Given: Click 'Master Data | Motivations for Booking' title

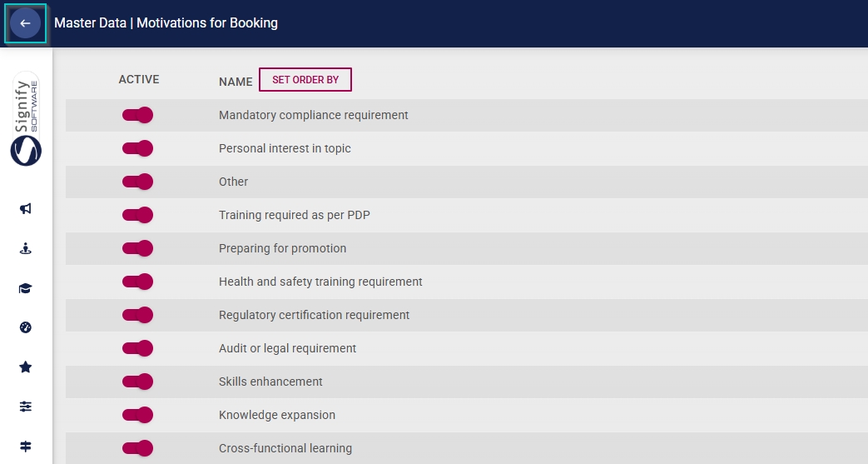Looking at the screenshot, I should (x=166, y=22).
